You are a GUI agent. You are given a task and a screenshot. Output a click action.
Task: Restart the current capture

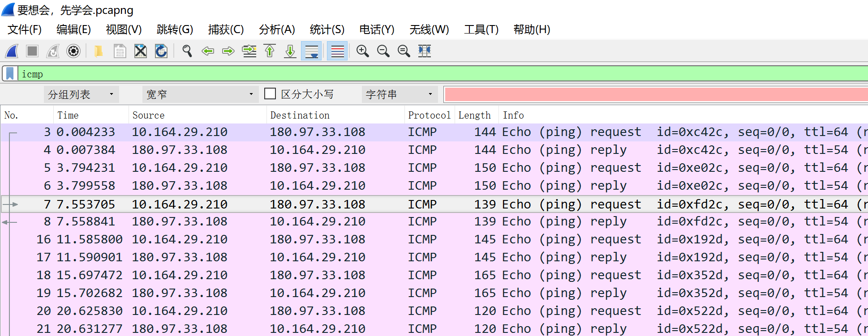click(53, 51)
